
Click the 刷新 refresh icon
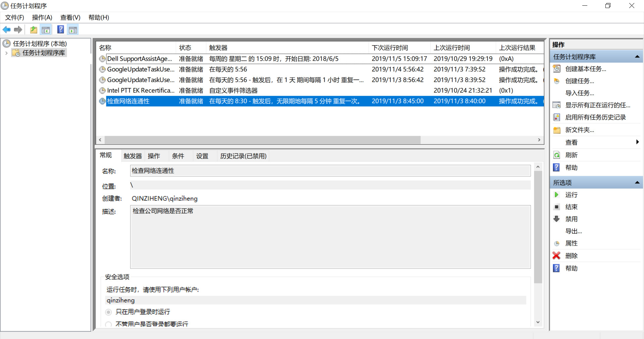tap(557, 155)
